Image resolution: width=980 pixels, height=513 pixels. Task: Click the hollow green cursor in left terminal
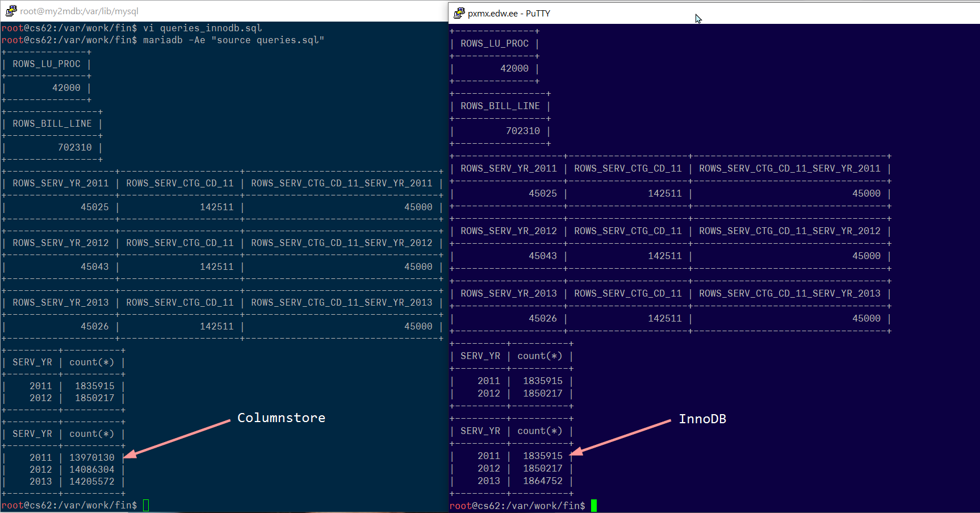[x=146, y=505]
